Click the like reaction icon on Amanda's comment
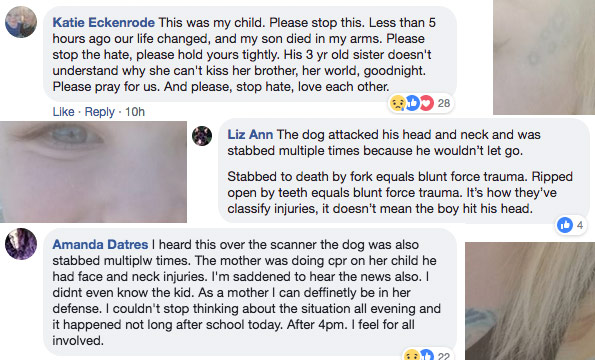 [x=427, y=355]
